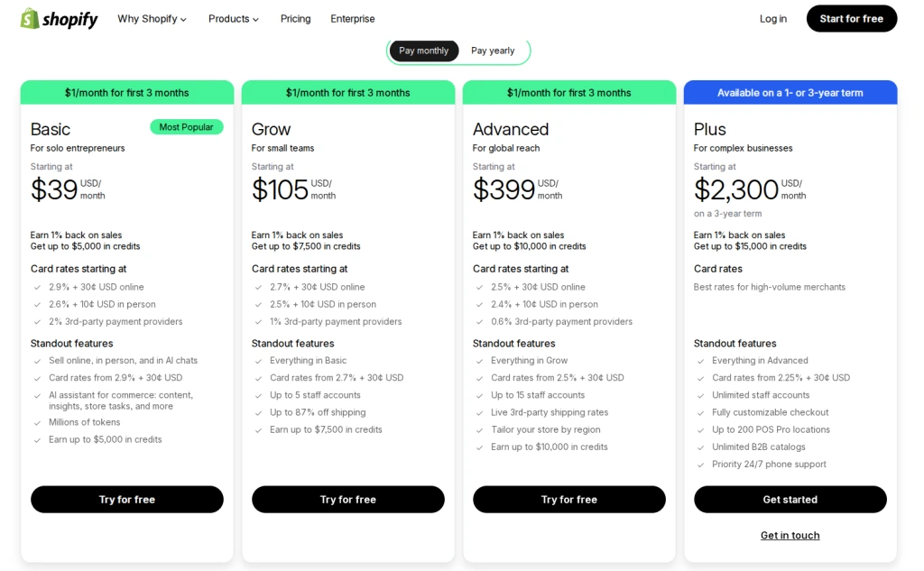924x571 pixels.
Task: Click checkmark beside 'Sell online, in person'
Action: [37, 361]
